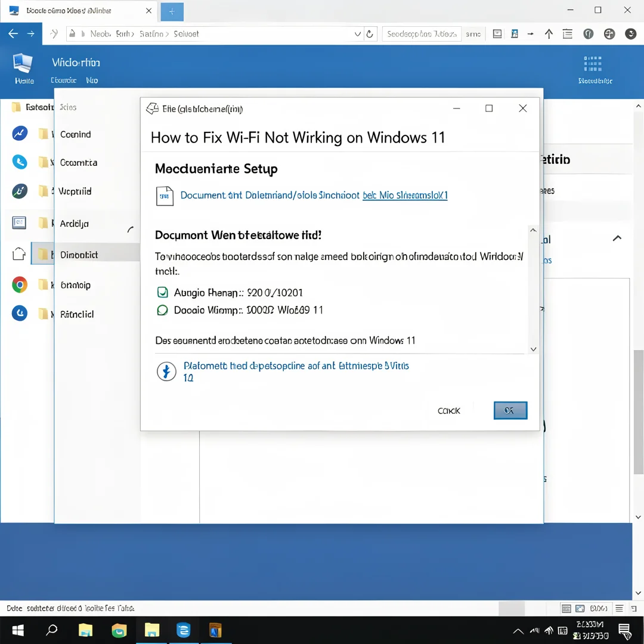Open the Windows Start button
The width and height of the screenshot is (644, 644).
[x=18, y=630]
